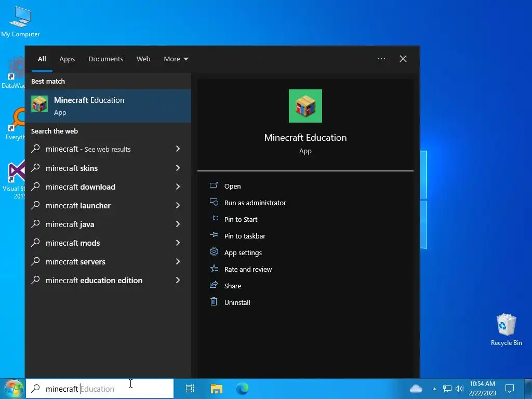532x399 pixels.
Task: Select the Recycle Bin desktop icon
Action: tap(506, 330)
